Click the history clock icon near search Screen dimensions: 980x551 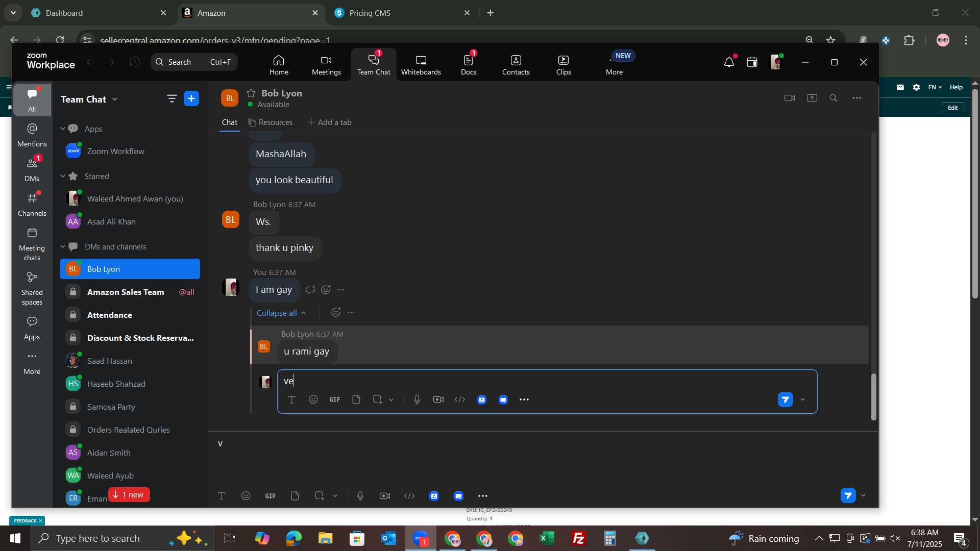135,62
